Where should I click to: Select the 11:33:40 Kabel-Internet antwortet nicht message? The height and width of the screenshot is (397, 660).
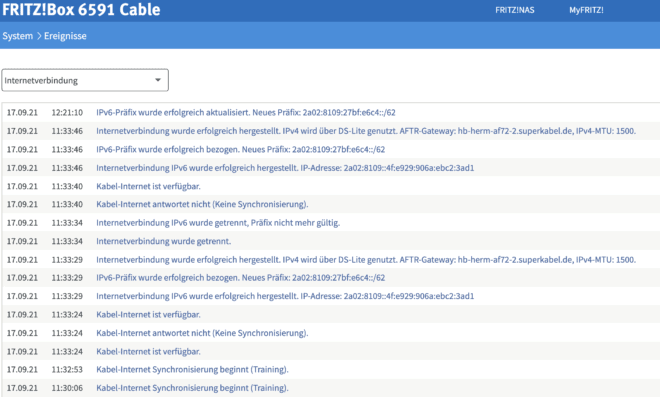point(202,204)
